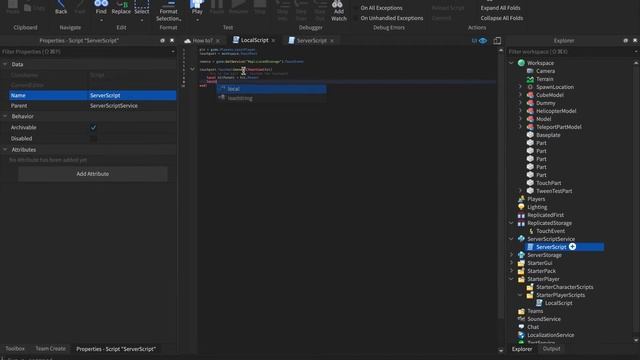Expand the ServerStorage node

[x=511, y=255]
